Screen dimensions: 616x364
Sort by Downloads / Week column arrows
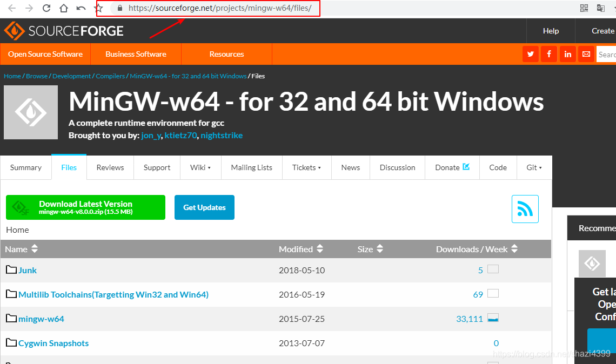click(514, 248)
